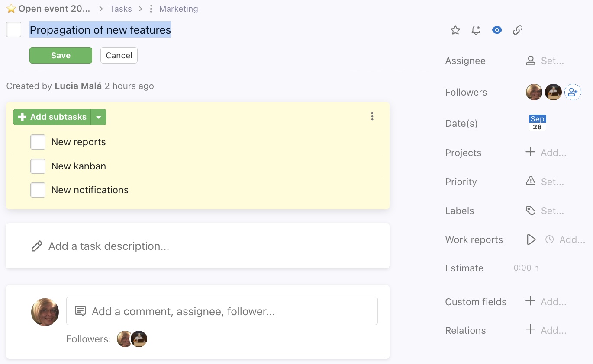The height and width of the screenshot is (364, 593).
Task: Start work timer play icon
Action: click(531, 239)
